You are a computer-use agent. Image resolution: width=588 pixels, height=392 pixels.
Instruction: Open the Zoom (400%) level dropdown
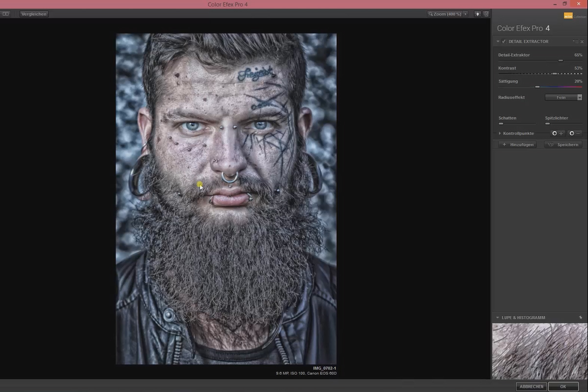465,13
